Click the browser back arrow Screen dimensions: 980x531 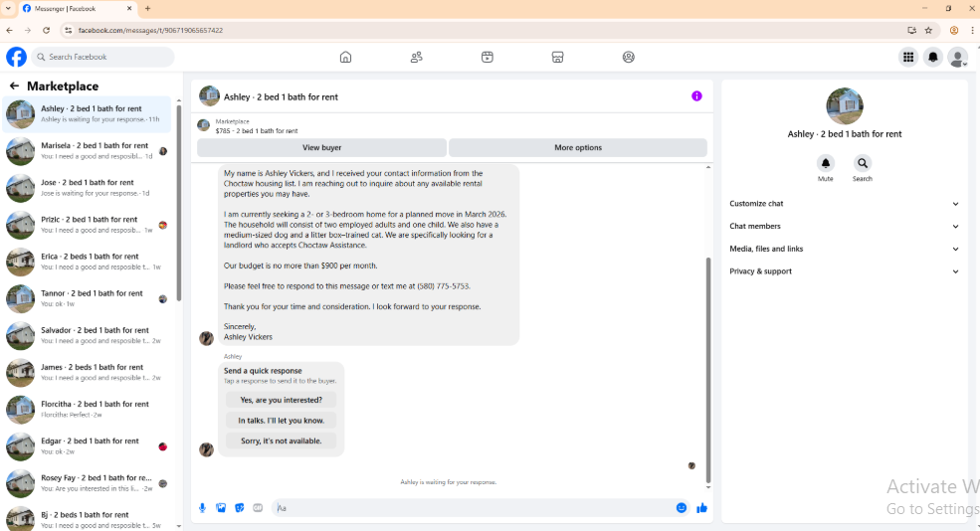click(9, 30)
